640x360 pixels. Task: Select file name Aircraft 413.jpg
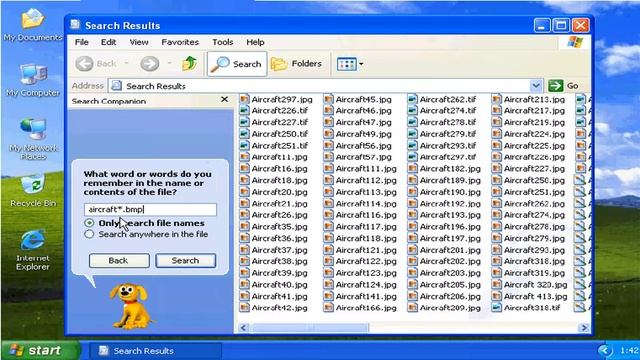coord(536,296)
